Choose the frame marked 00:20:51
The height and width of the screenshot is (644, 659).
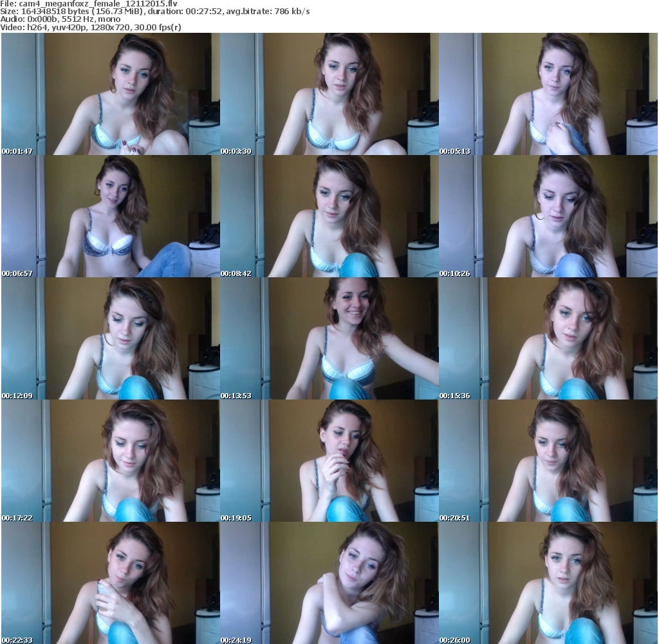point(548,461)
